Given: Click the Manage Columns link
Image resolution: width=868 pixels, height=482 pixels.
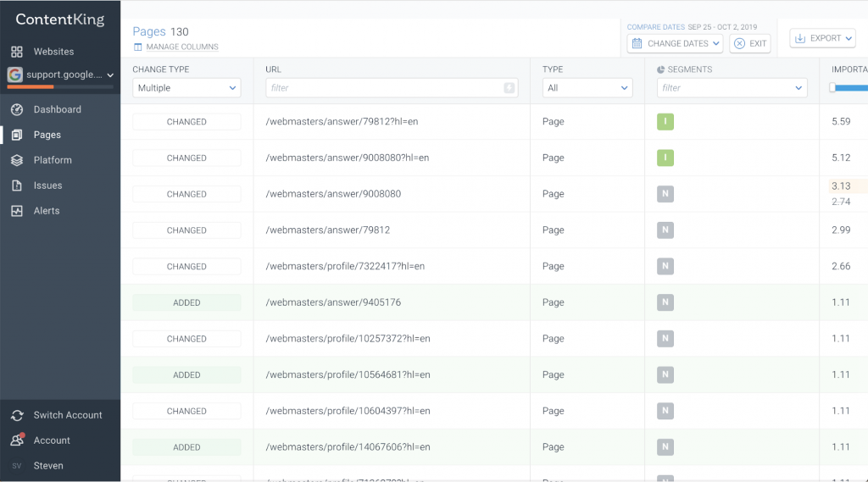Looking at the screenshot, I should pos(182,47).
